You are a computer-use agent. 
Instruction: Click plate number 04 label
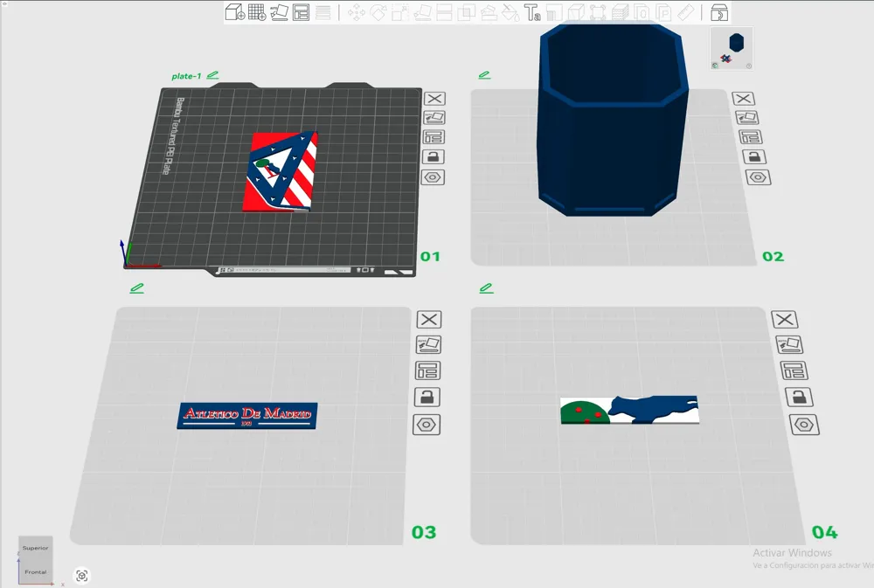(825, 532)
